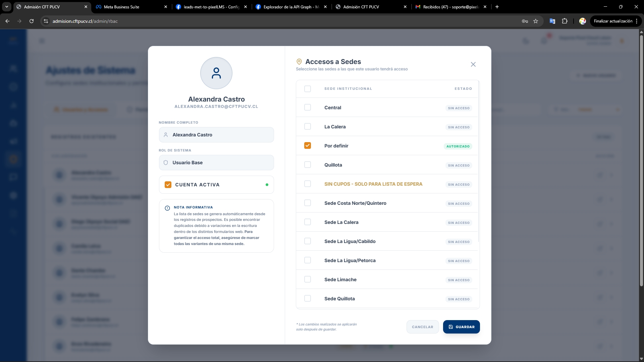Tick the Quillota sede checkbox
The image size is (644, 362).
tap(308, 165)
